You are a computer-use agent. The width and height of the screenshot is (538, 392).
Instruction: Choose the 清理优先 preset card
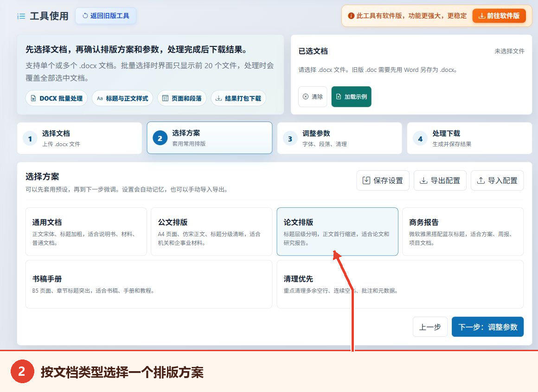point(400,284)
